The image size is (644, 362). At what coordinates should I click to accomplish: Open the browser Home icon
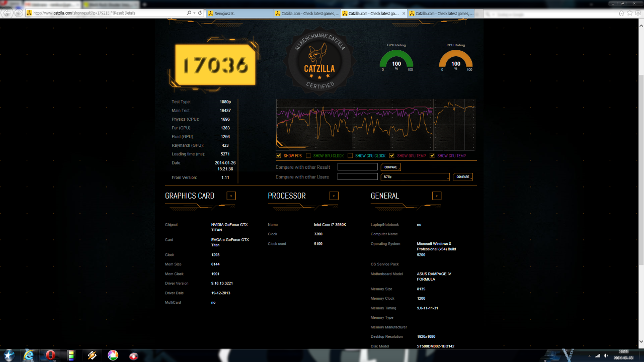(x=621, y=13)
